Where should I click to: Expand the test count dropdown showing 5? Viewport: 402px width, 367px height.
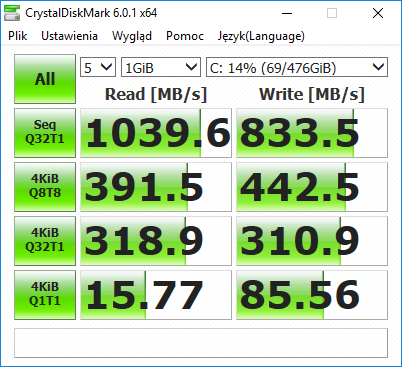click(x=98, y=67)
